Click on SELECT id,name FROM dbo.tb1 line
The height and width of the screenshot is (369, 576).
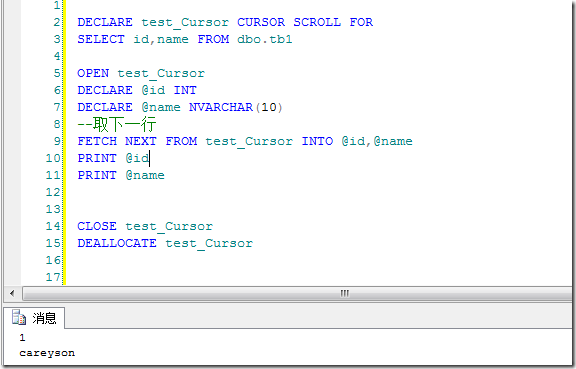[x=184, y=39]
